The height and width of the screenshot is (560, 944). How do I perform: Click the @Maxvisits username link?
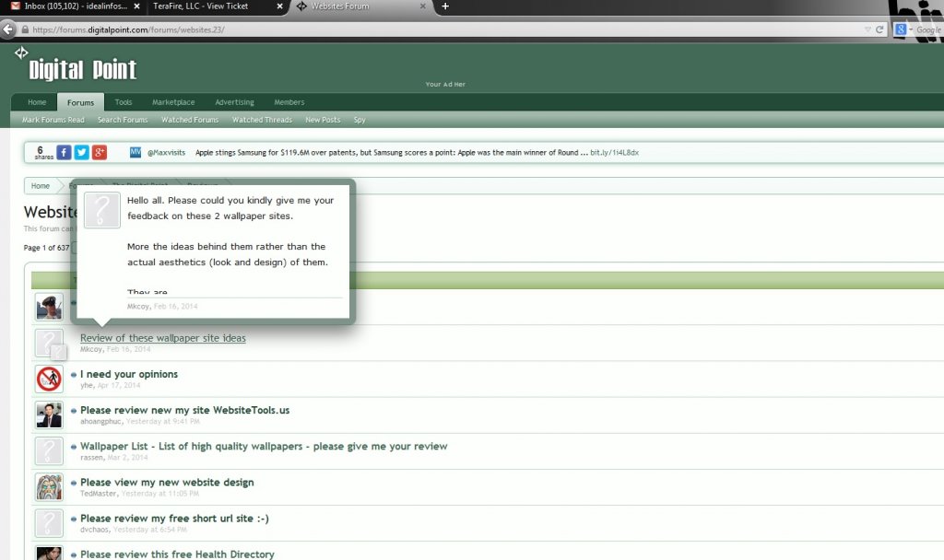coord(166,153)
